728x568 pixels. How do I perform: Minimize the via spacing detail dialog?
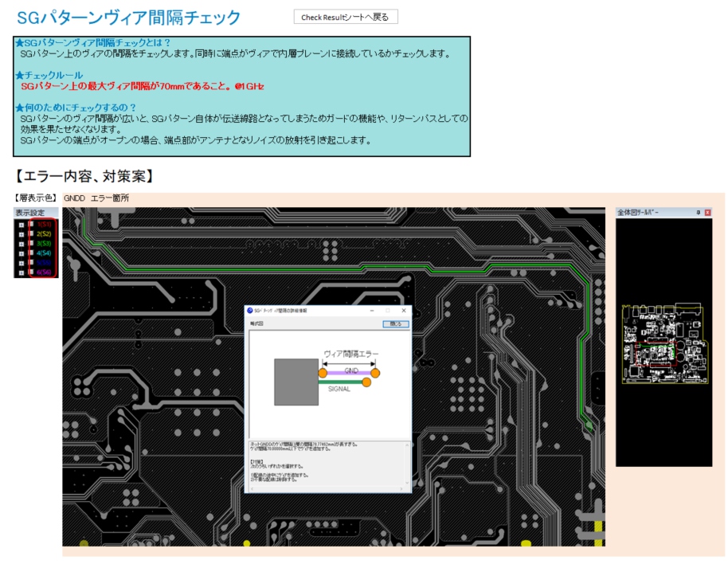tap(372, 310)
